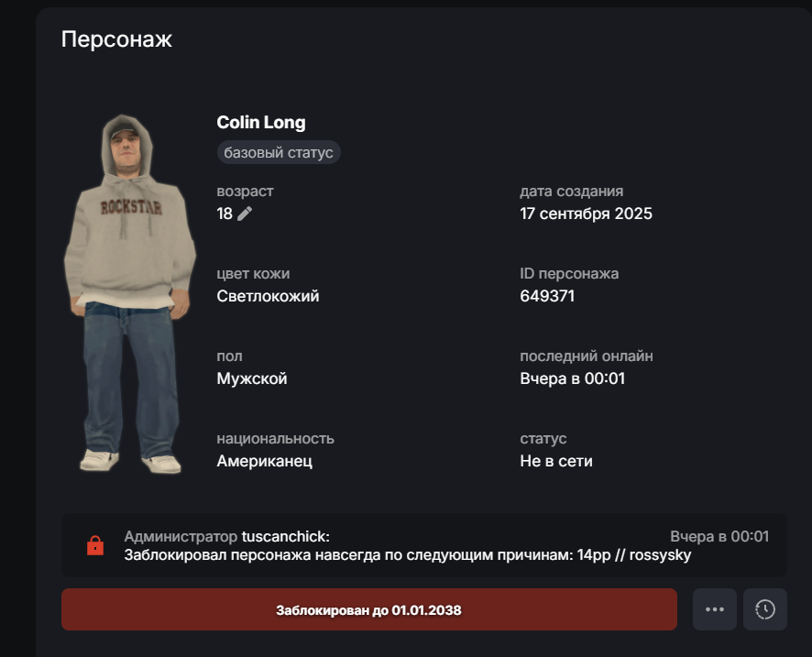The image size is (812, 657).
Task: Click the nationality value "Американец"
Action: (x=265, y=461)
